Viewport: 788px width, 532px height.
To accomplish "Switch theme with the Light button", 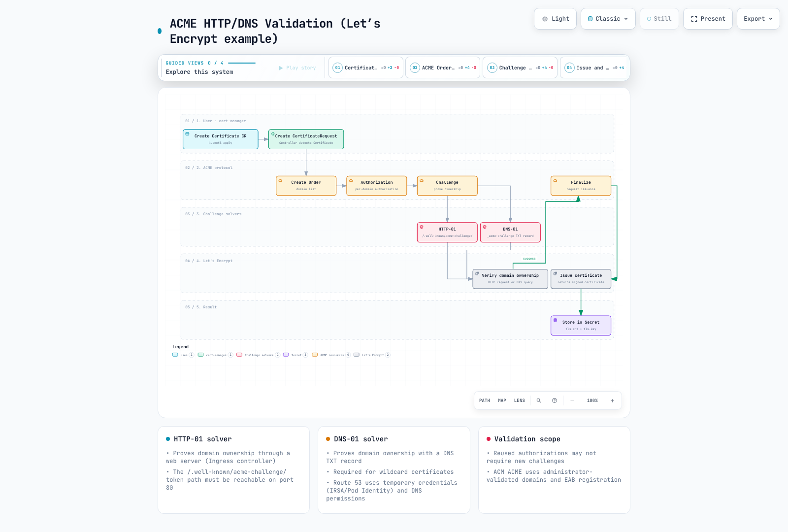I will [x=555, y=19].
